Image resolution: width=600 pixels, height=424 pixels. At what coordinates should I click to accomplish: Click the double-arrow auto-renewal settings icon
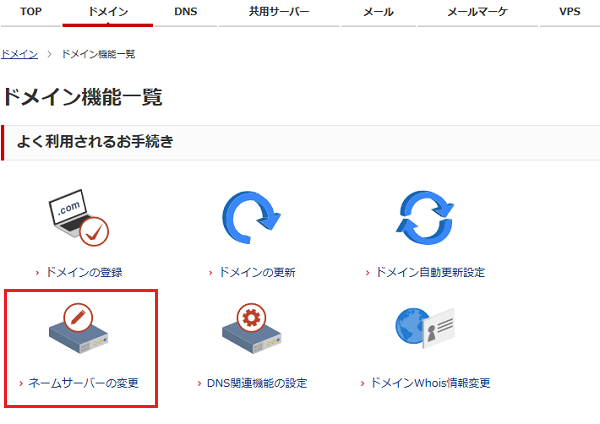click(425, 218)
